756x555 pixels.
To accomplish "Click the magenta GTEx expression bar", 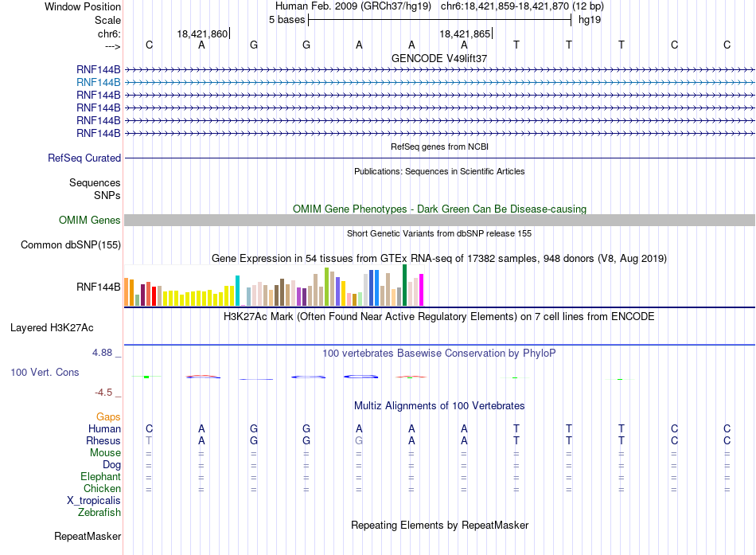I will pos(422,290).
